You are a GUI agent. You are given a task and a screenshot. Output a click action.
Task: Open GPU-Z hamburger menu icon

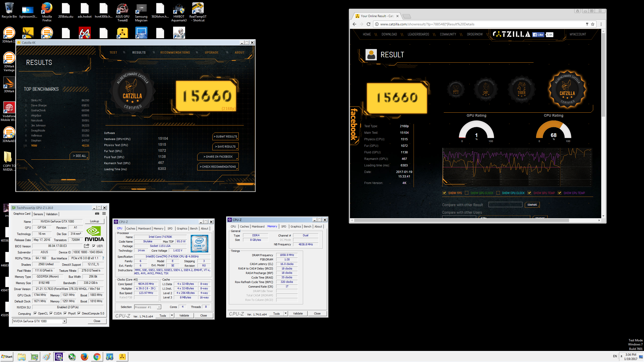(104, 213)
